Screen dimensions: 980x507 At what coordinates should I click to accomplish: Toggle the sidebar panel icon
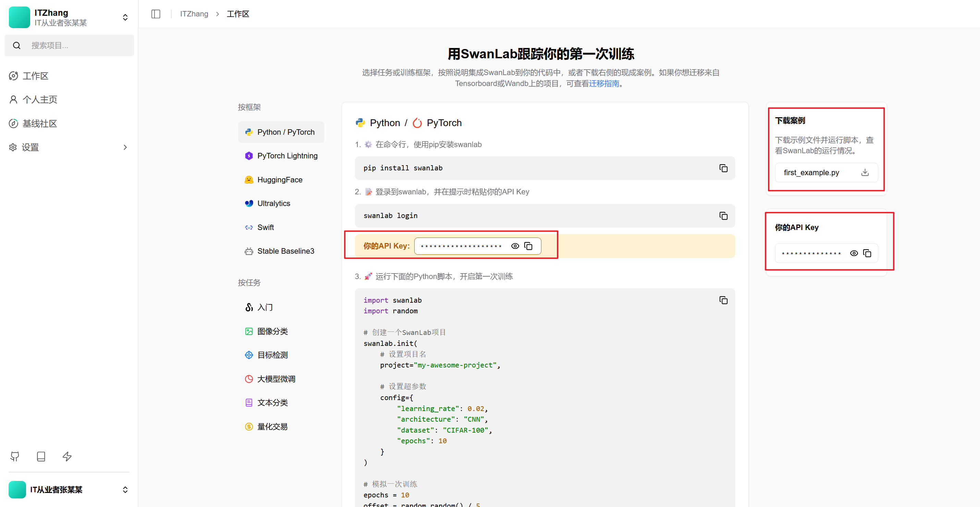click(x=156, y=14)
